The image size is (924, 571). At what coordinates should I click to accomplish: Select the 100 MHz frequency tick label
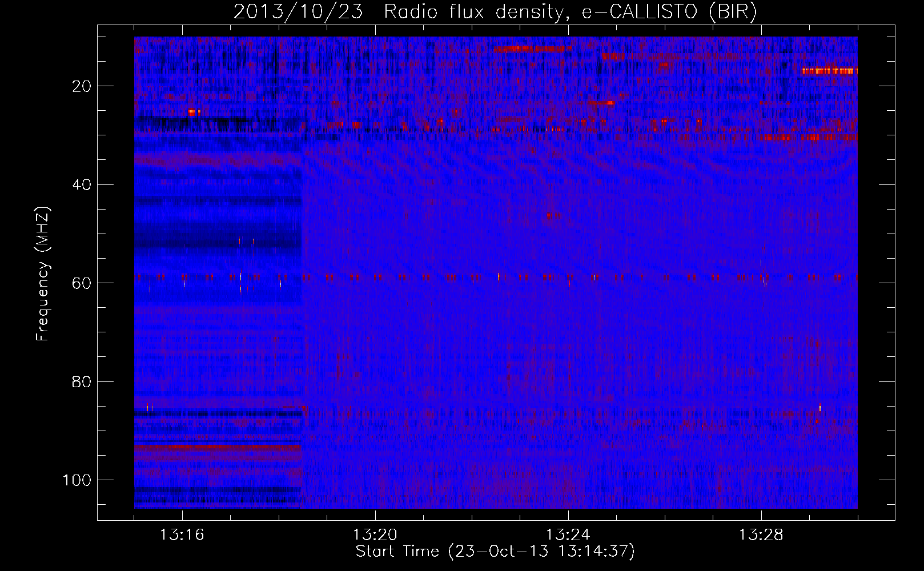click(x=77, y=480)
